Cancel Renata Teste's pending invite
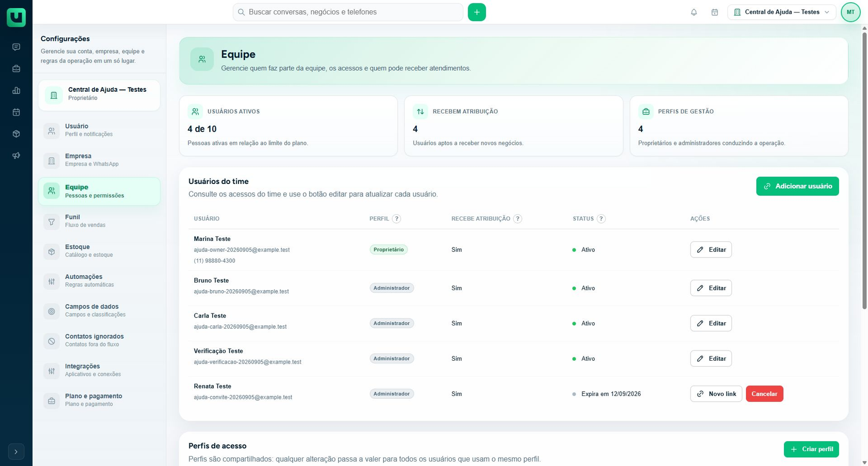Screen dimensions: 868x466 764,394
